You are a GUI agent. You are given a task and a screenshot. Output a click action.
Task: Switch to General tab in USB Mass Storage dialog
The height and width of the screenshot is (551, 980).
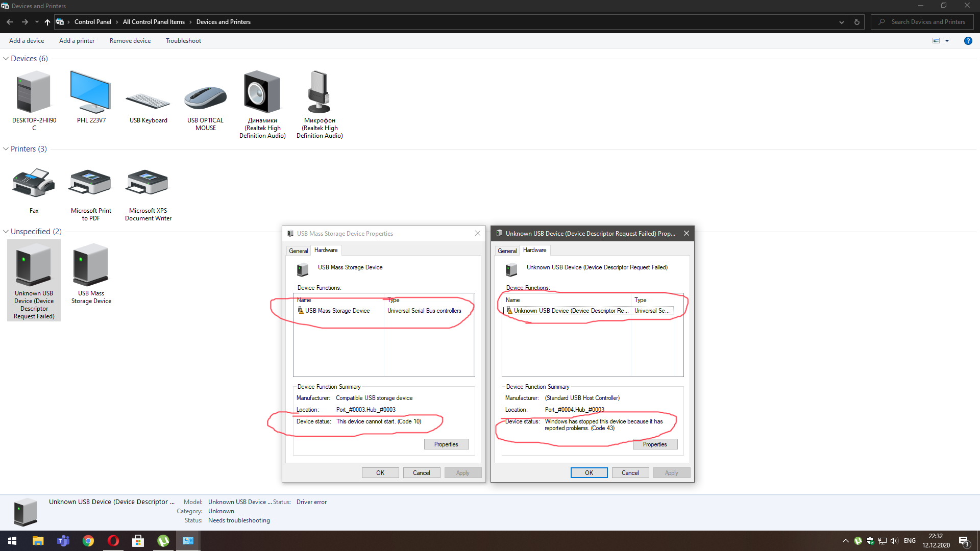pos(298,251)
